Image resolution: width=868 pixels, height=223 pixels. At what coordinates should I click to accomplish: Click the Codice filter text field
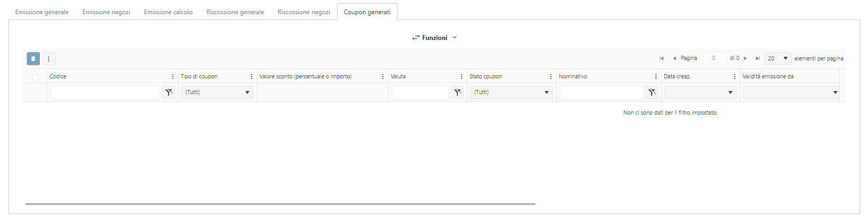[105, 93]
